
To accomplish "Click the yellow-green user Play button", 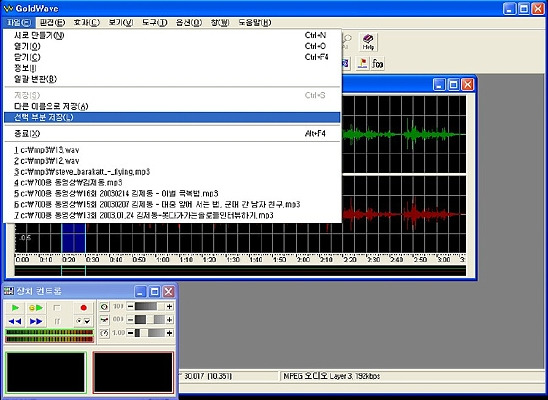I will [x=36, y=308].
